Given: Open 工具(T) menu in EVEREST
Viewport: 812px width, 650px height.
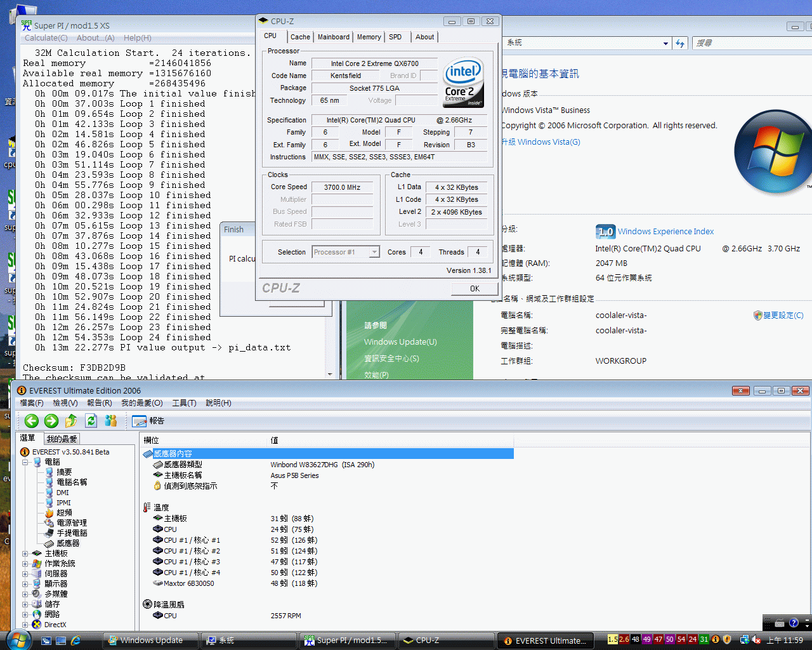Looking at the screenshot, I should (184, 403).
